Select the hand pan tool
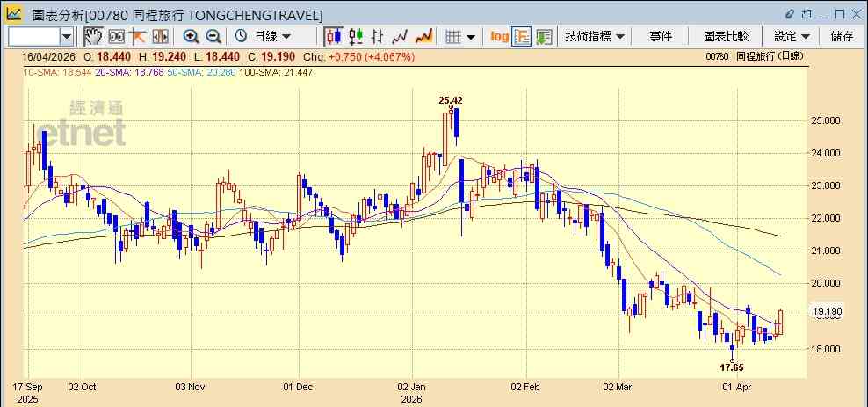 coord(93,37)
